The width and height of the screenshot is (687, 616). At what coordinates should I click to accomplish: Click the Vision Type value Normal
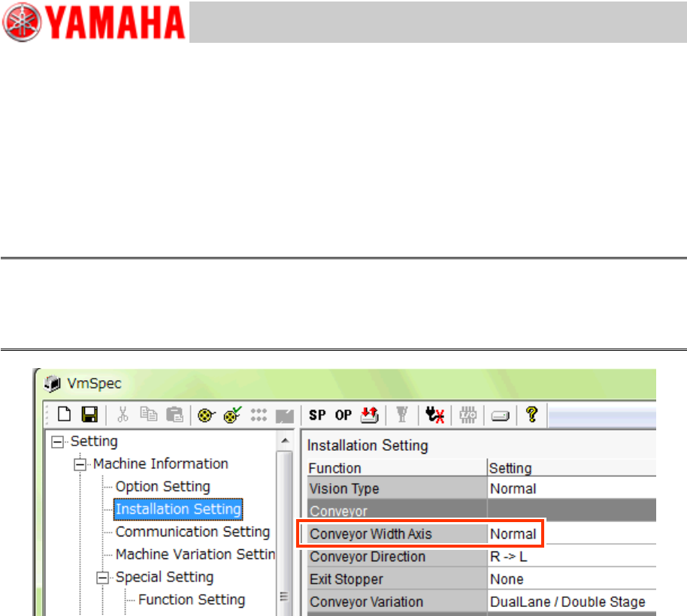coord(513,488)
